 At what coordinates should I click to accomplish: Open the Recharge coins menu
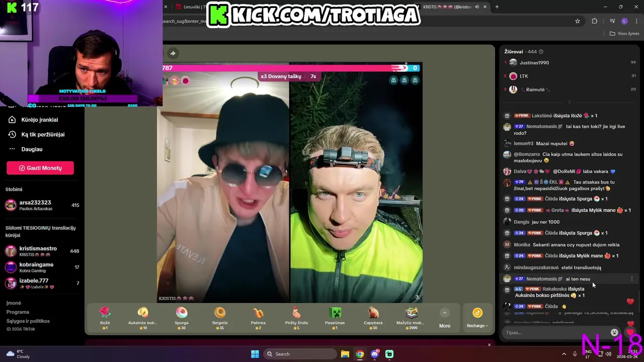click(477, 318)
